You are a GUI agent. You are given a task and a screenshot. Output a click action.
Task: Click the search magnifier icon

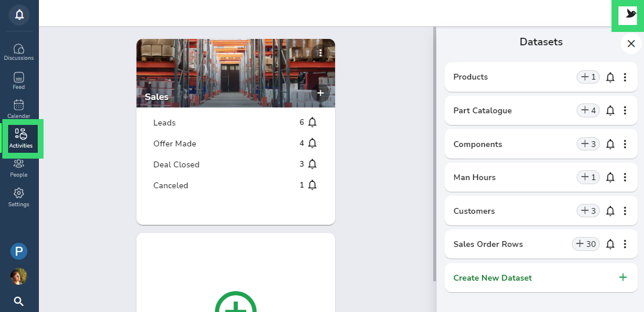pyautogui.click(x=19, y=302)
